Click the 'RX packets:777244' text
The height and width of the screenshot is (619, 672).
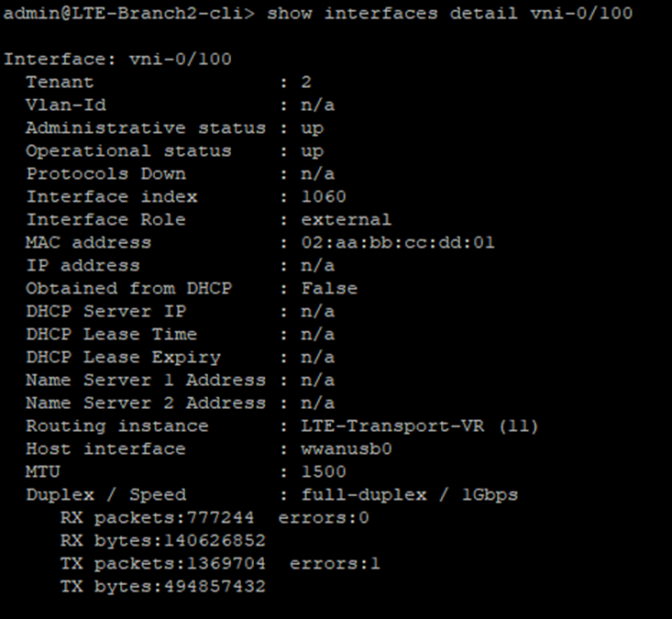158,518
